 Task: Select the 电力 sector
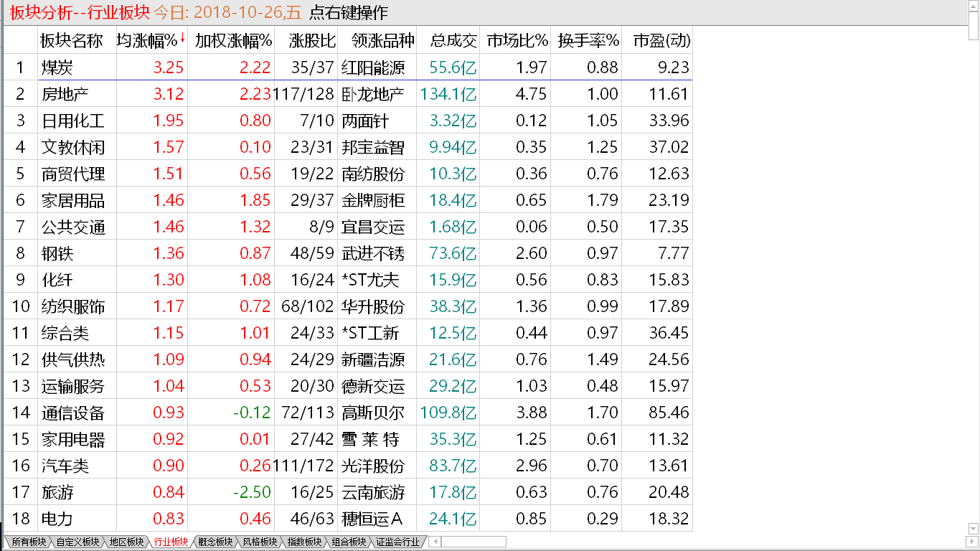point(57,519)
